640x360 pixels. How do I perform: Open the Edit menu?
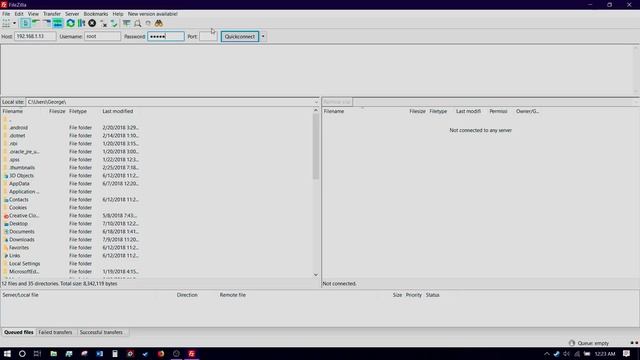click(19, 14)
